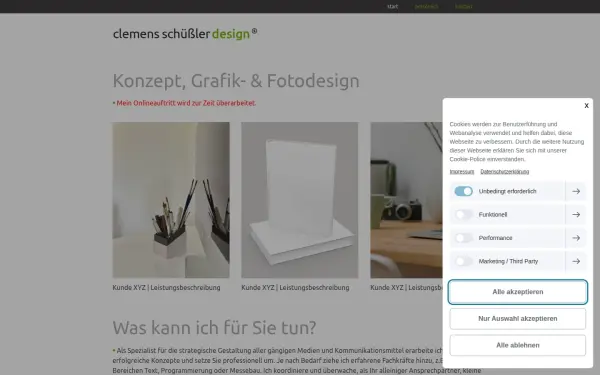600x375 pixels.
Task: Click the 'Funktionell' label text
Action: click(493, 215)
